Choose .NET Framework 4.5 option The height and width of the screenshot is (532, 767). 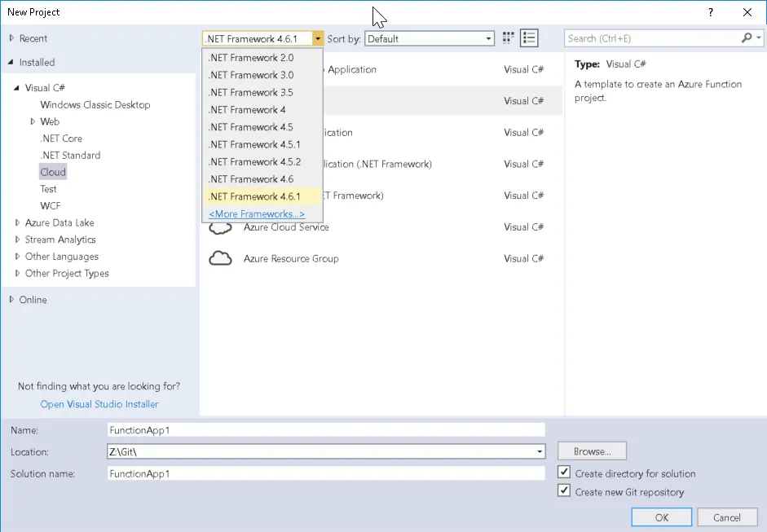coord(262,127)
